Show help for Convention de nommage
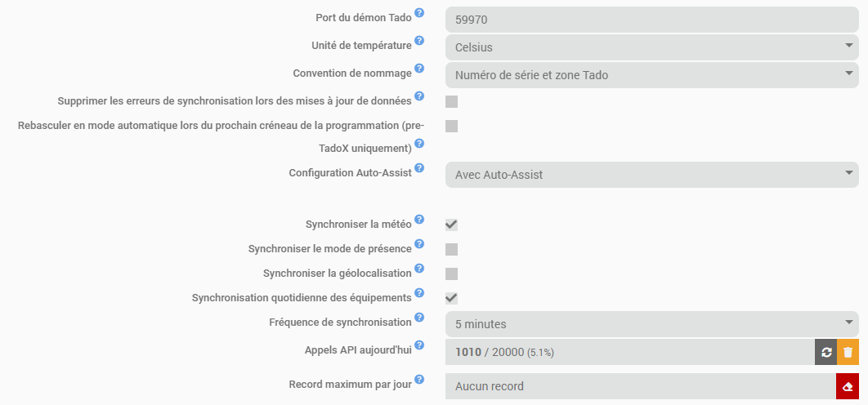This screenshot has width=868, height=405. (x=419, y=69)
